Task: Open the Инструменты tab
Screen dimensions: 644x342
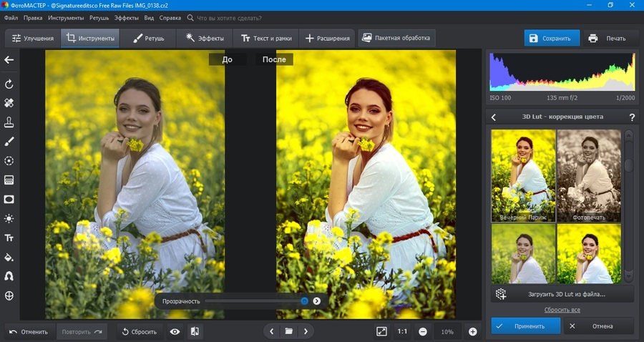Action: click(x=90, y=38)
